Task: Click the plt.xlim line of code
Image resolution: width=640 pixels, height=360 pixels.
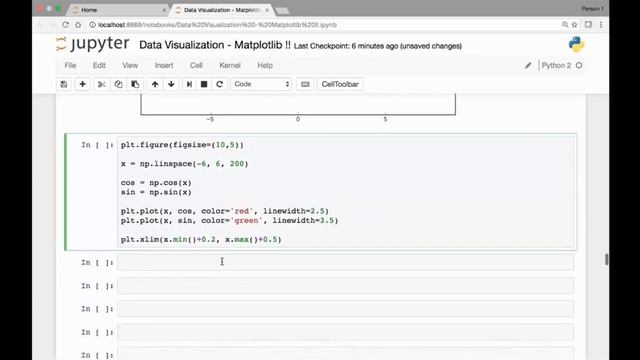Action: 201,239
